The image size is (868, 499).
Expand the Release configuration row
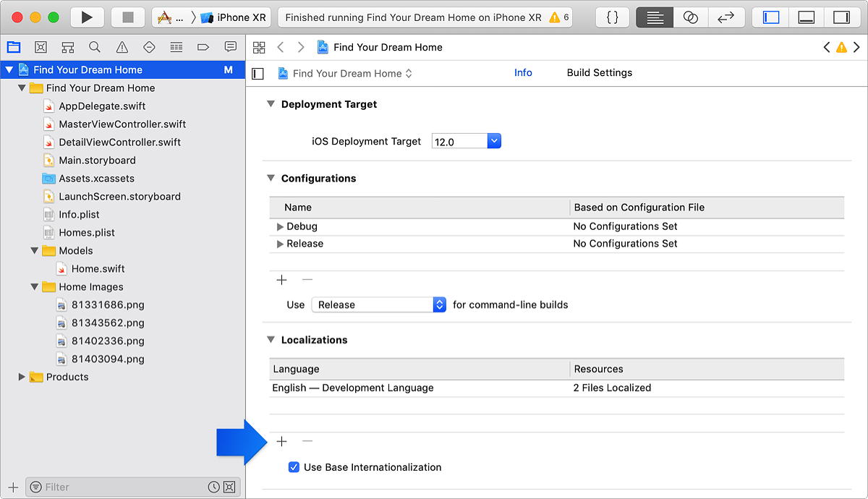click(x=281, y=244)
